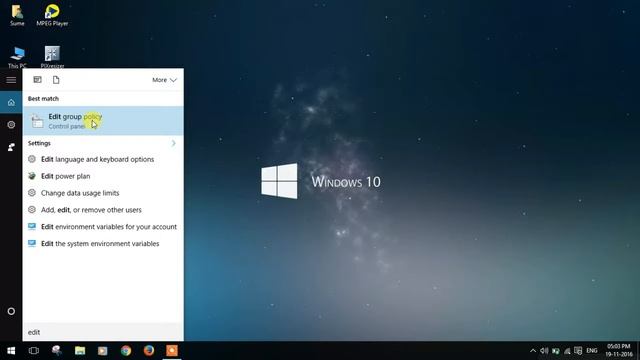Screen dimensions: 640x360
Task: Switch the ENG input language indicator
Action: [x=592, y=351]
